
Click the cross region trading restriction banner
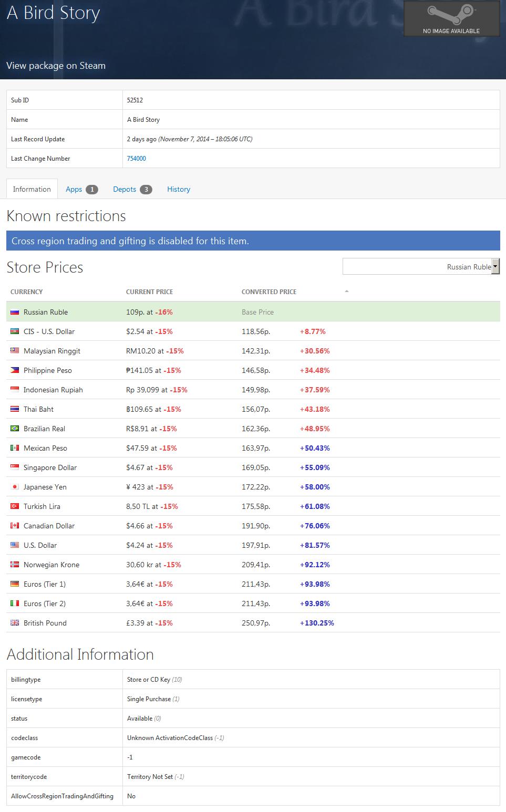pyautogui.click(x=253, y=241)
